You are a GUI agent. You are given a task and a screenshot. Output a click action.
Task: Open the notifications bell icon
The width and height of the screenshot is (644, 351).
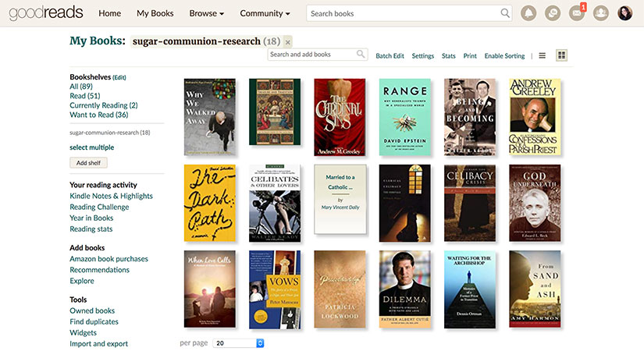528,13
